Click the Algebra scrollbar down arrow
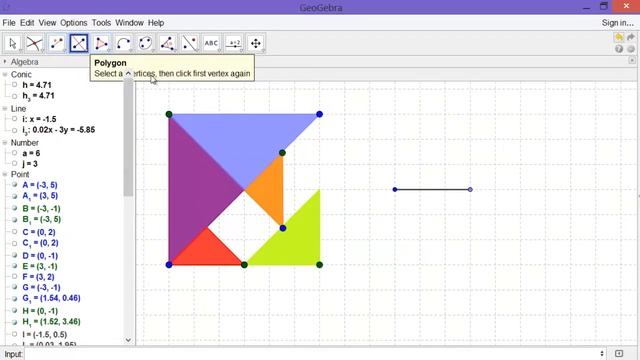This screenshot has height=360, width=640. [128, 340]
